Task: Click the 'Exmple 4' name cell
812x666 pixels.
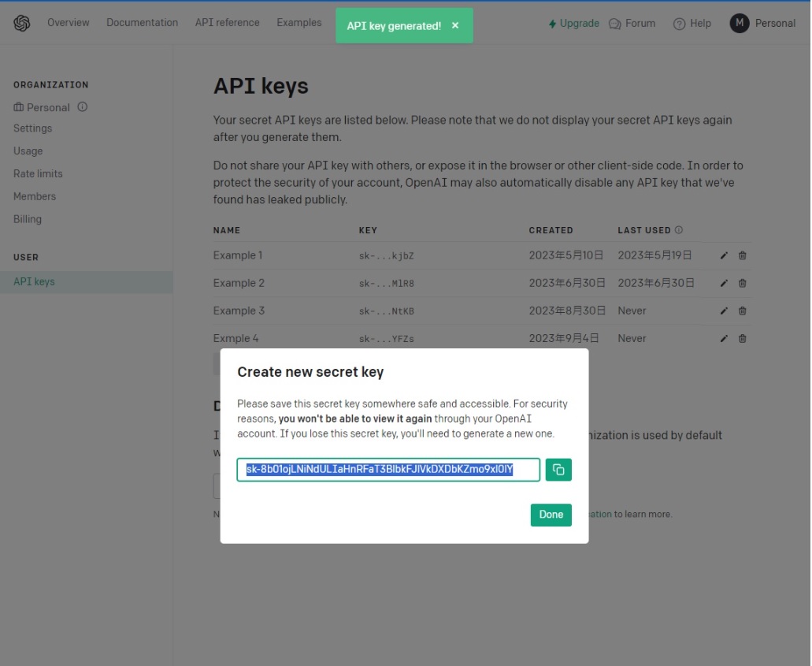Action: pos(235,338)
